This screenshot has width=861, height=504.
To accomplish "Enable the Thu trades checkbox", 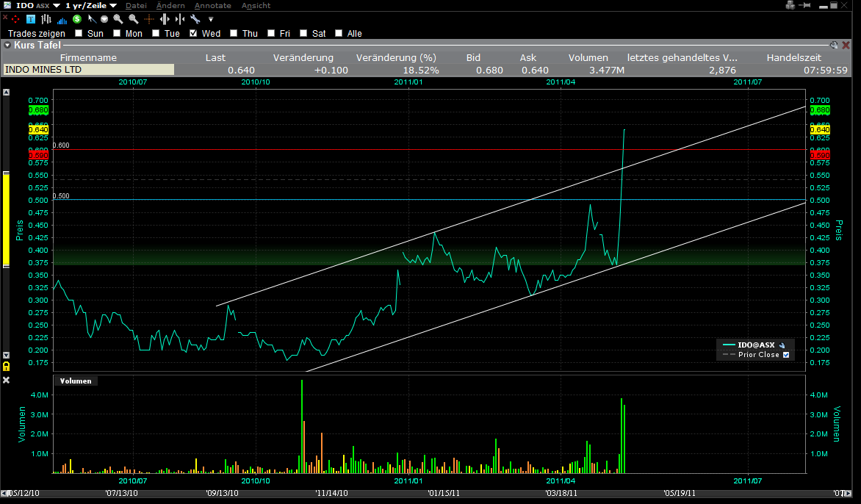I will click(234, 34).
